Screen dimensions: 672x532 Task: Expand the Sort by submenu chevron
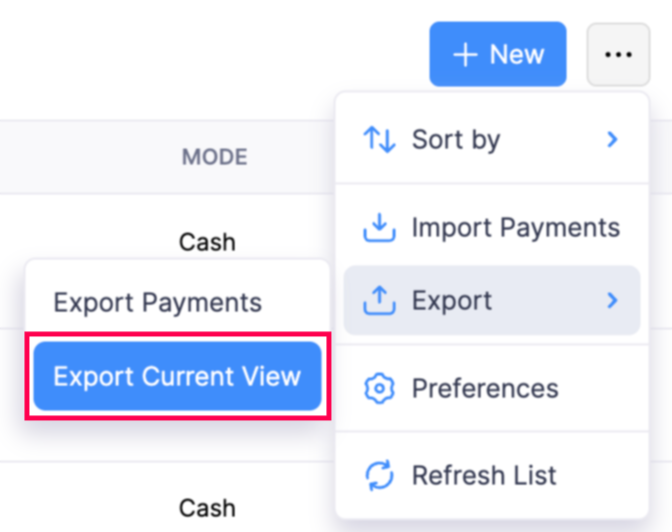coord(612,139)
